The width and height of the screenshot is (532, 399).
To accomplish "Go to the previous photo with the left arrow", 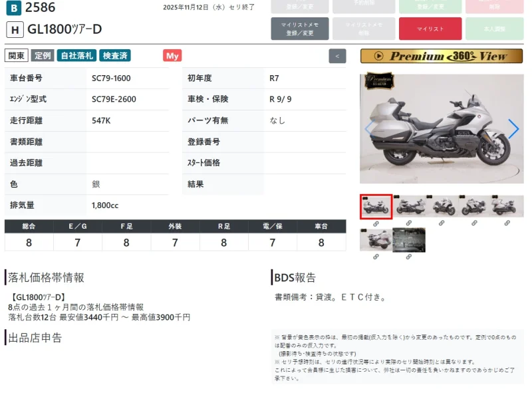I will (369, 129).
